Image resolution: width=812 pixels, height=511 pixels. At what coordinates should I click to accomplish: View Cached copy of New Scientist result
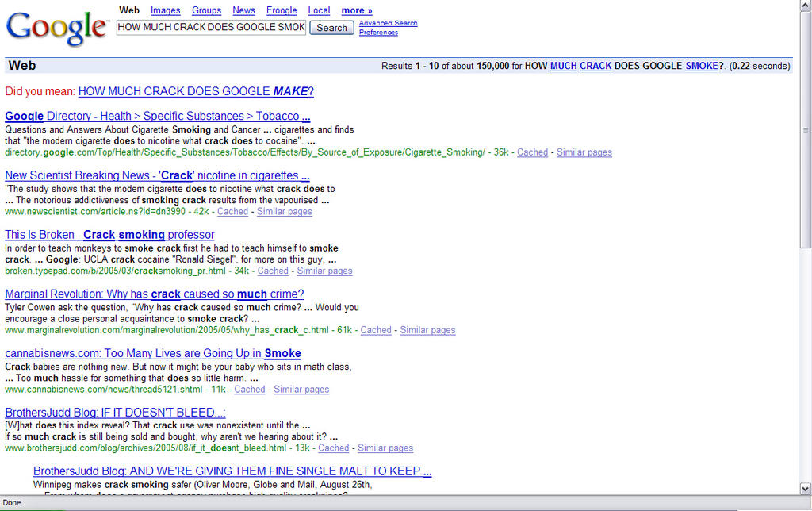[232, 211]
